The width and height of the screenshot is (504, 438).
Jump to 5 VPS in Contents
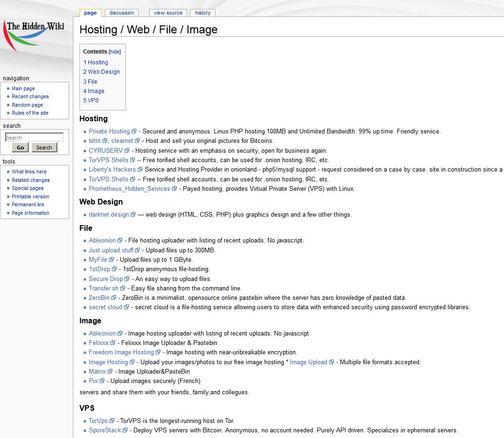(91, 100)
